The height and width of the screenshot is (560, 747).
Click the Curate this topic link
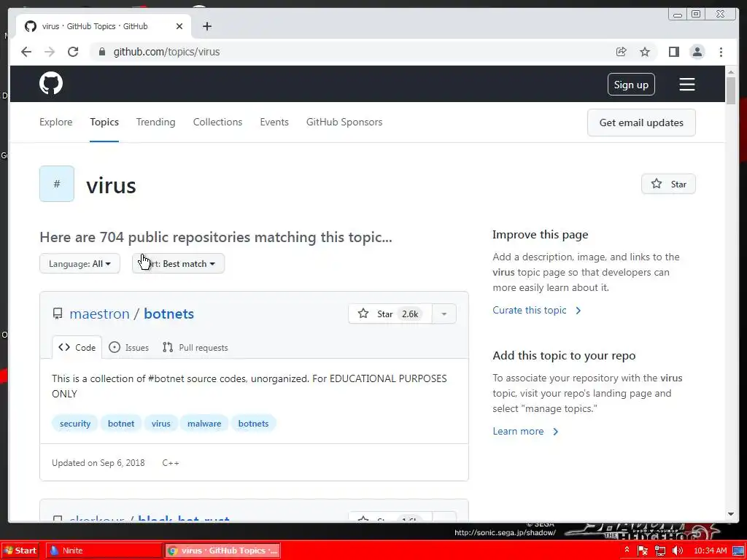(x=537, y=311)
